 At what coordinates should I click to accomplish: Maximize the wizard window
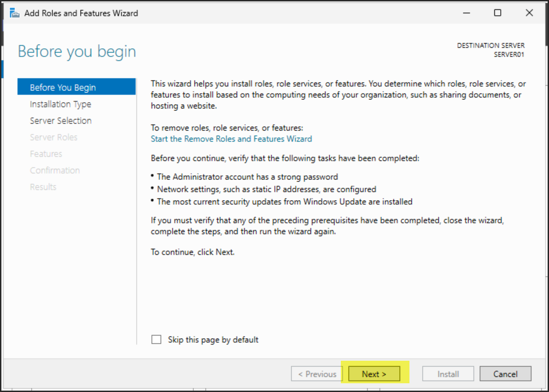[x=497, y=13]
